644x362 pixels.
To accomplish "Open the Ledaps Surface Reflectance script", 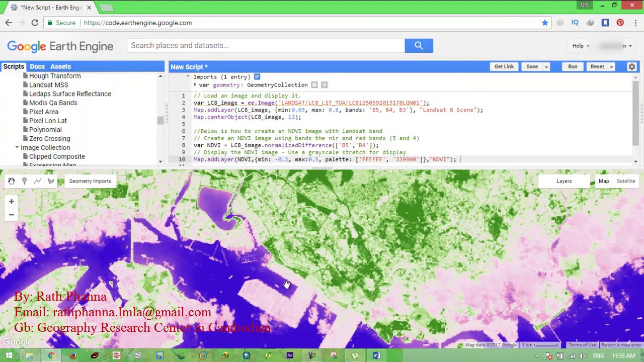I will [x=70, y=94].
